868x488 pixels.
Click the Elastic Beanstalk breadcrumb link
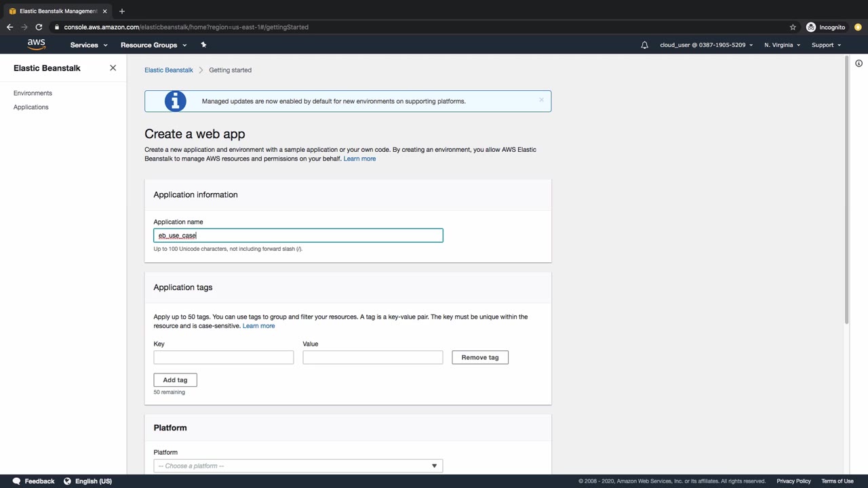(x=169, y=70)
